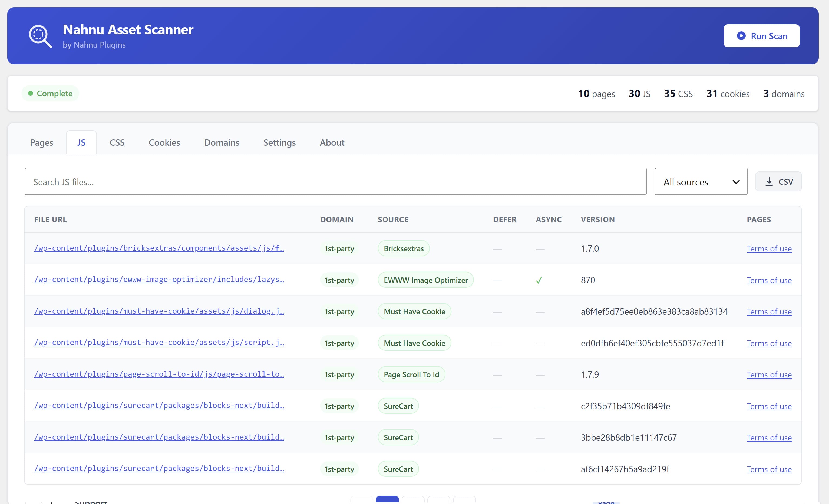Viewport: 829px width, 504px height.
Task: Click Terms of use in the script.js row
Action: [769, 343]
